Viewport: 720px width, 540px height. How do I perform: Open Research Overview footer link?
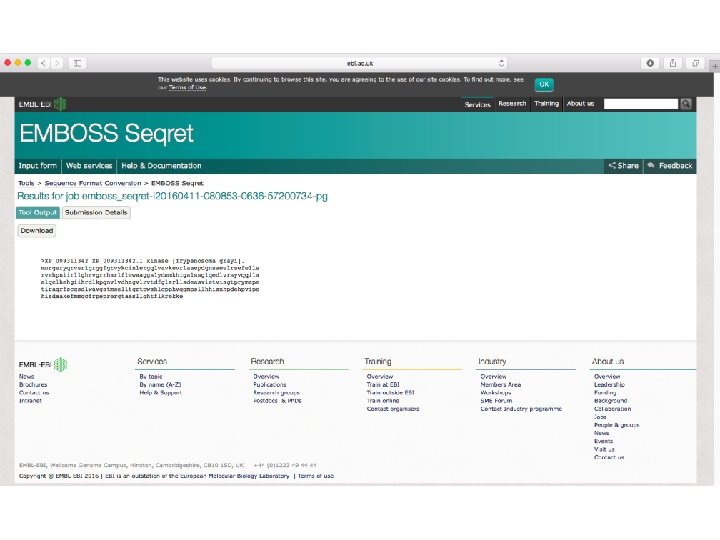click(x=266, y=377)
